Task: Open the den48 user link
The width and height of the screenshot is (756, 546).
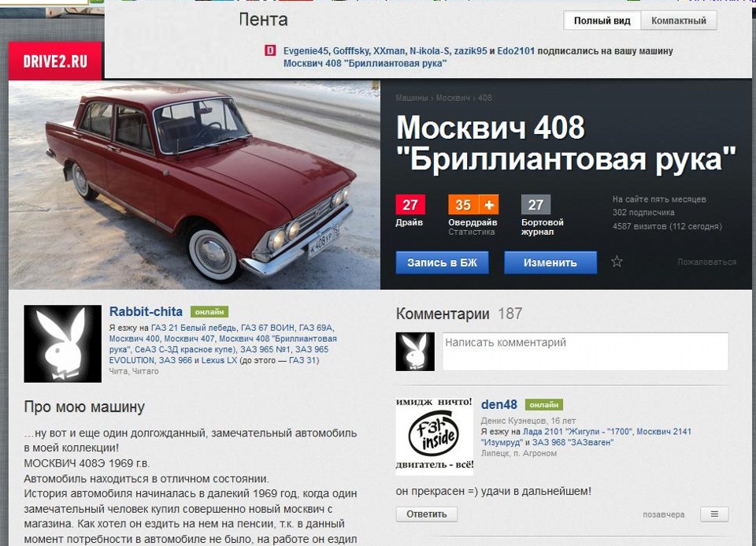Action: 499,404
